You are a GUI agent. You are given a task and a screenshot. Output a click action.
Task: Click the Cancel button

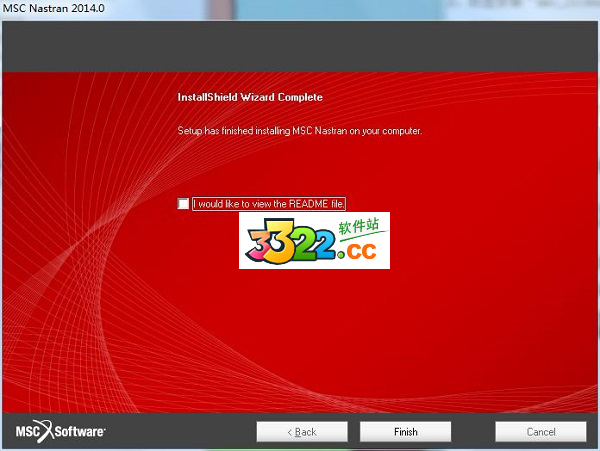[x=541, y=432]
